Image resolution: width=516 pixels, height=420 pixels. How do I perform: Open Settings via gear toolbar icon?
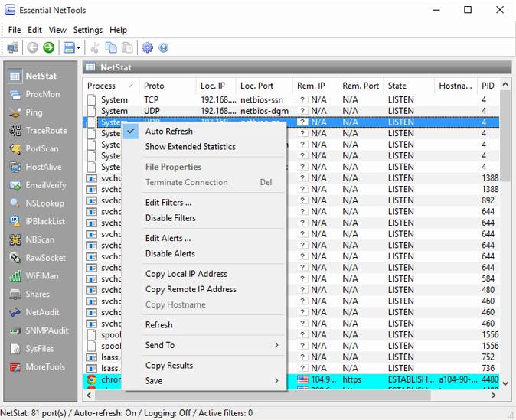click(x=147, y=47)
